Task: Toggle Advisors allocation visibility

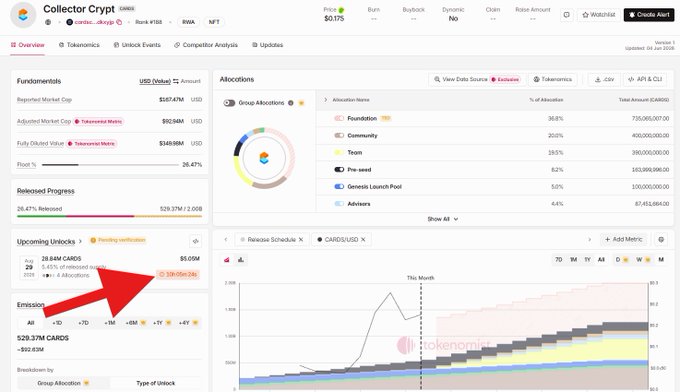Action: [339, 204]
